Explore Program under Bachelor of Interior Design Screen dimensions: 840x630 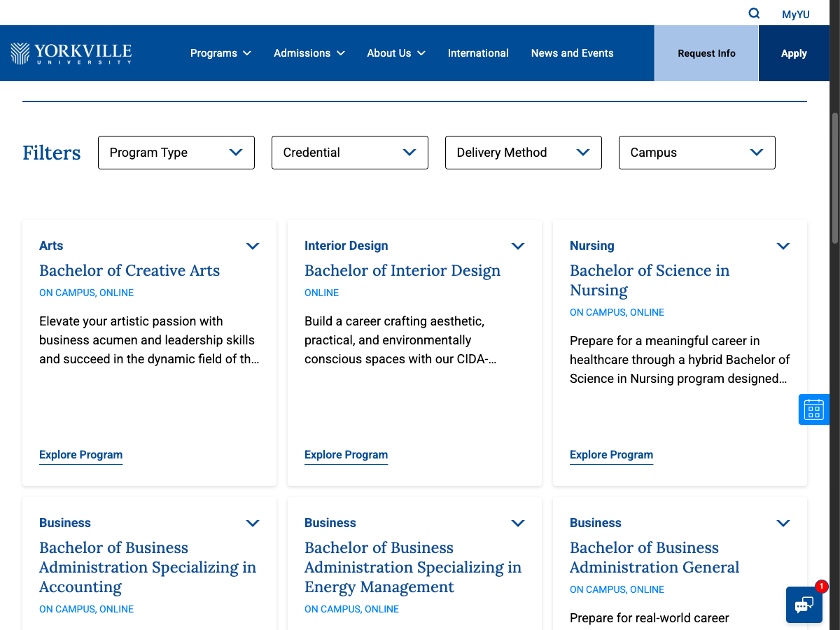(346, 455)
